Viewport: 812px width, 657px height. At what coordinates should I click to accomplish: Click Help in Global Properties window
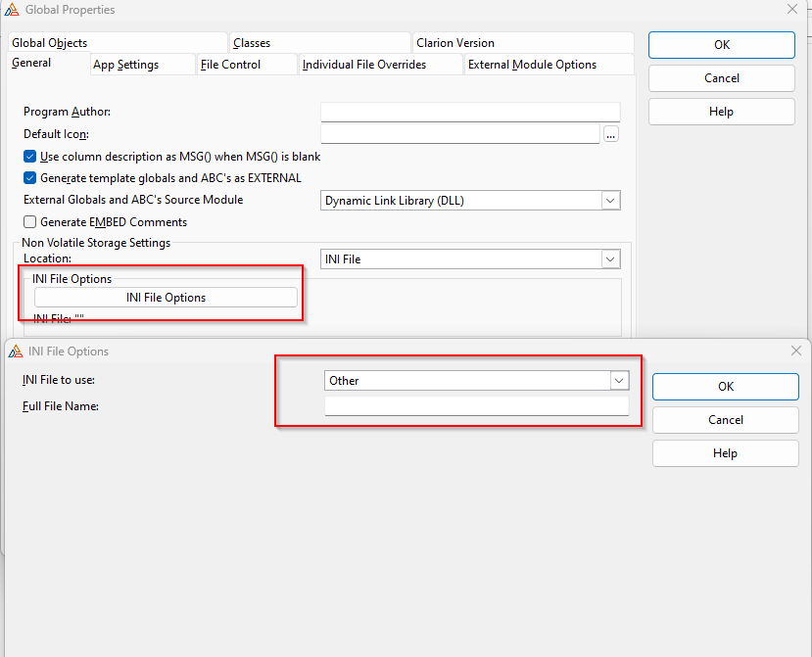(x=721, y=112)
